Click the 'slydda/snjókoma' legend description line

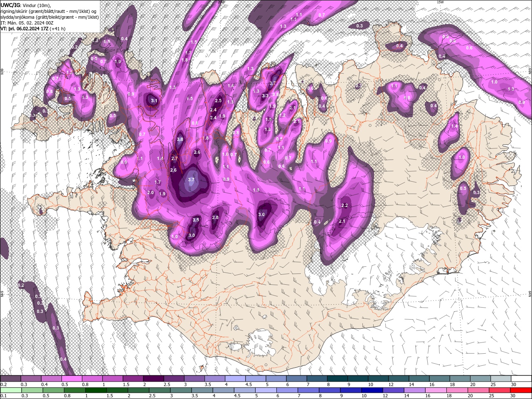49,17
